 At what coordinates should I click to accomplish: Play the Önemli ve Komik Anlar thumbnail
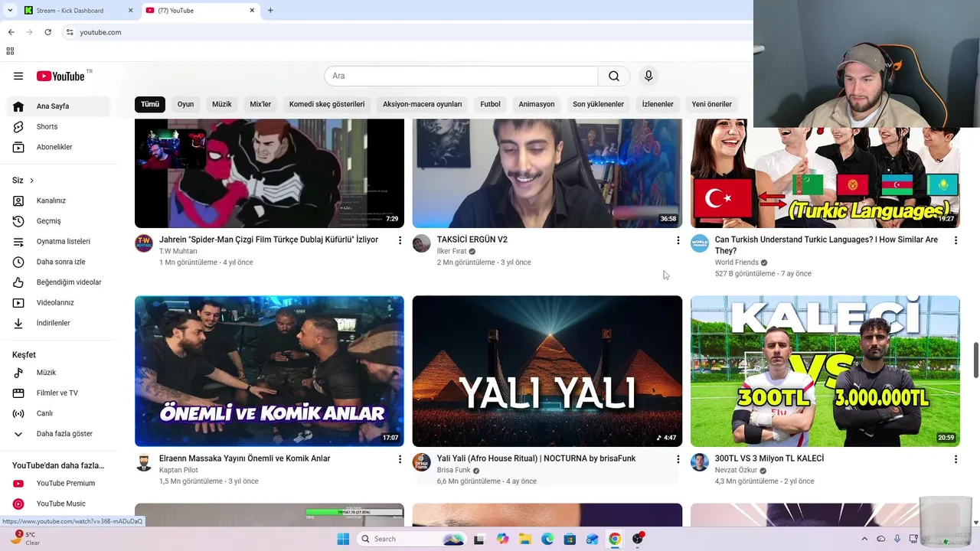point(269,371)
